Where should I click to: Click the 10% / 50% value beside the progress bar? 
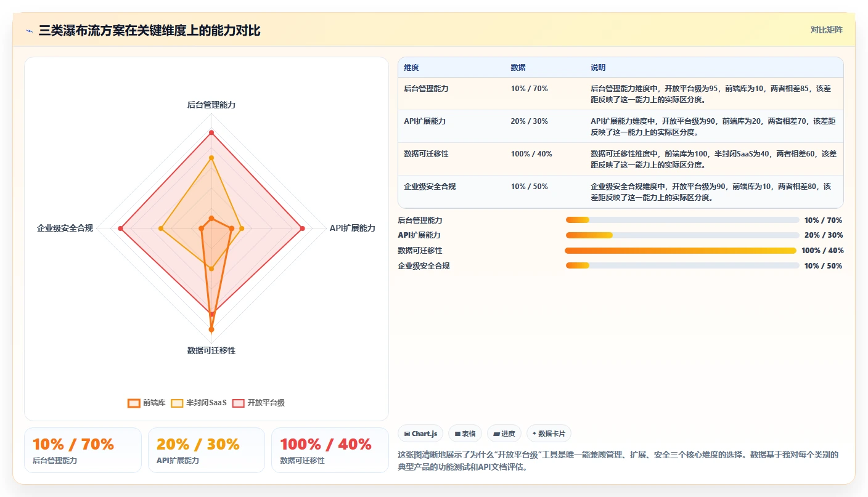point(823,266)
